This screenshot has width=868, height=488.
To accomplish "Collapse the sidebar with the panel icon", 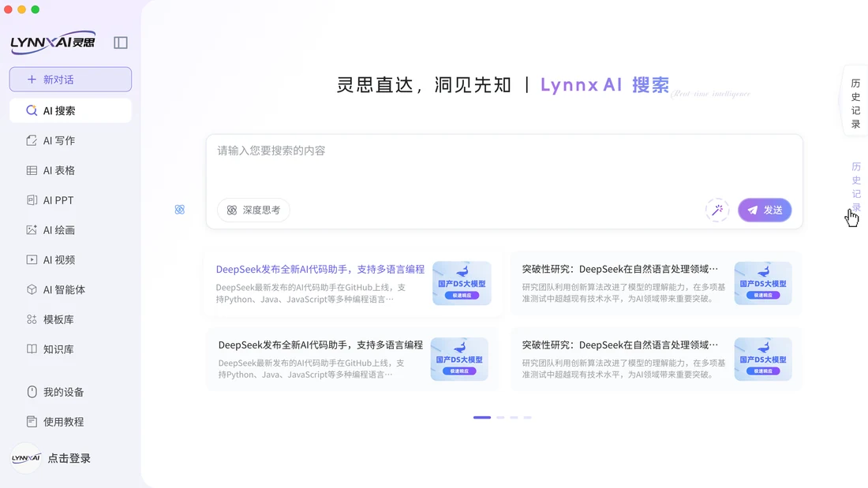I will click(x=120, y=43).
